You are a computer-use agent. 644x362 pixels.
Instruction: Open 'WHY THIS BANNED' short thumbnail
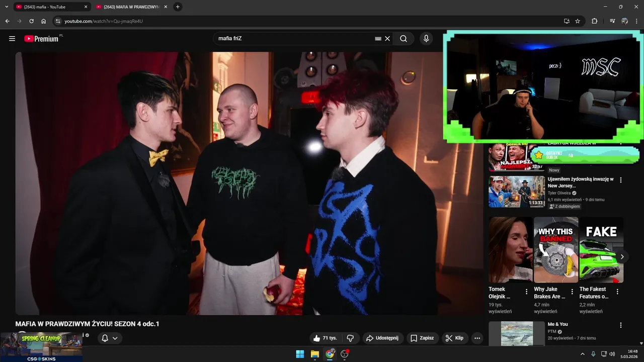click(556, 250)
